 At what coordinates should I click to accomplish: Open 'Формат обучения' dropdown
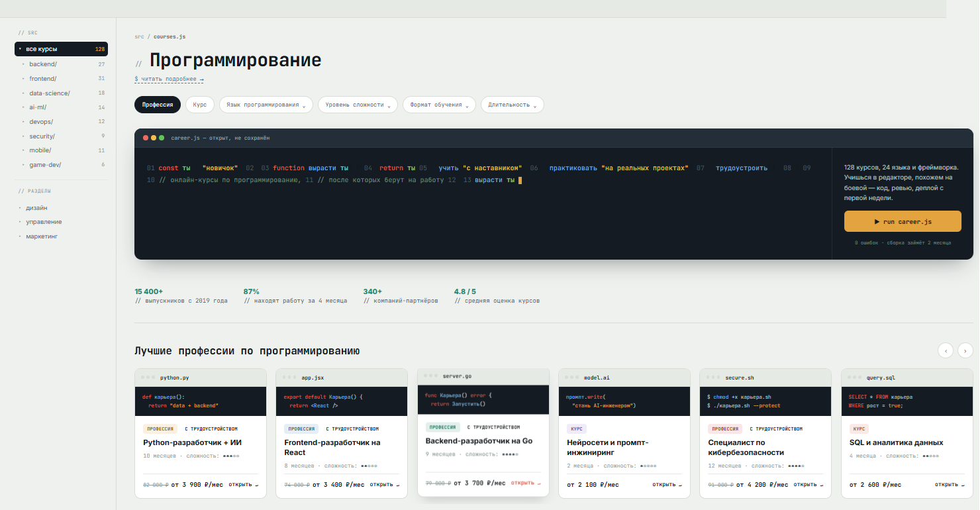click(x=439, y=105)
